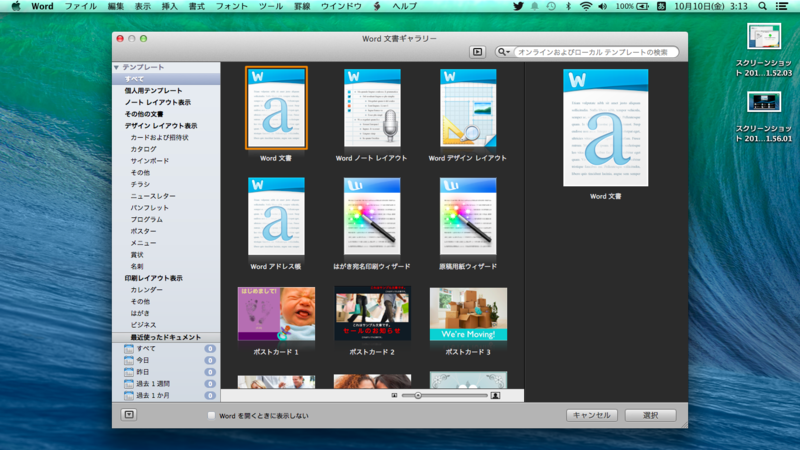Select the Word 文書 template thumbnail in the grid
Image resolution: width=800 pixels, height=450 pixels.
[x=276, y=108]
